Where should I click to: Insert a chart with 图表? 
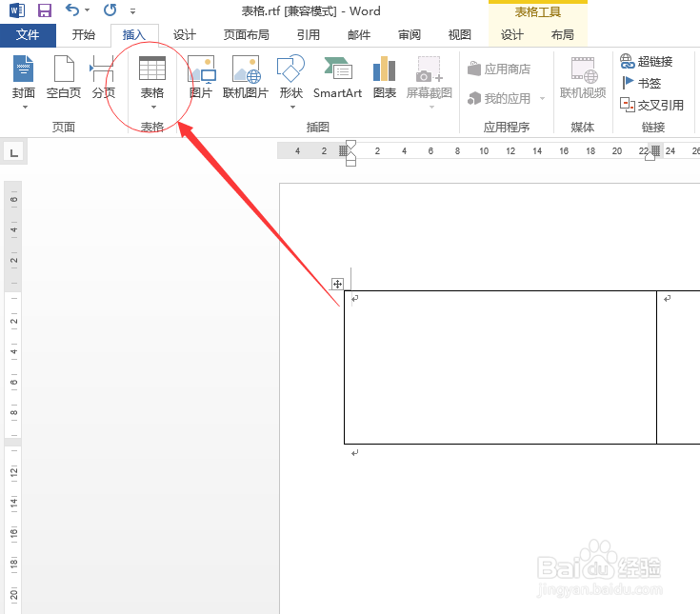(x=385, y=77)
